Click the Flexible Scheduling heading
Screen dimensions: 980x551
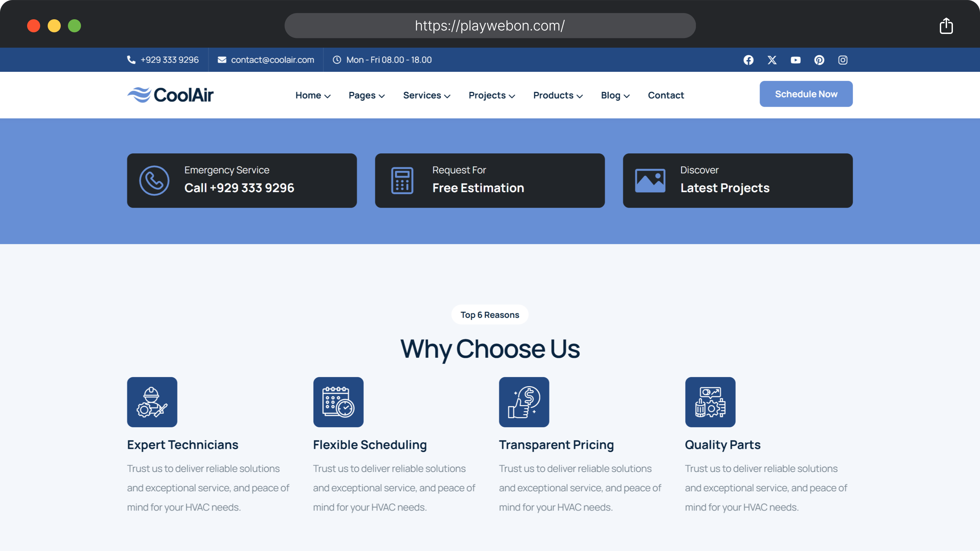[370, 445]
